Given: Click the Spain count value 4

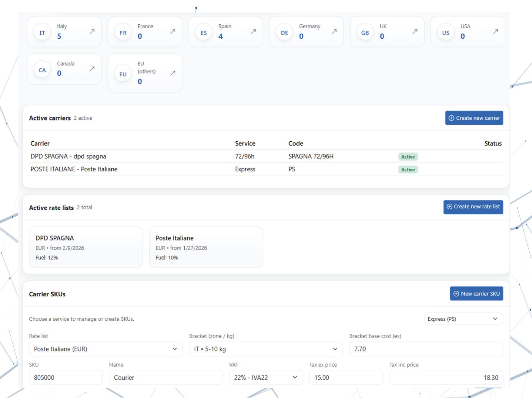Looking at the screenshot, I should click(x=221, y=36).
